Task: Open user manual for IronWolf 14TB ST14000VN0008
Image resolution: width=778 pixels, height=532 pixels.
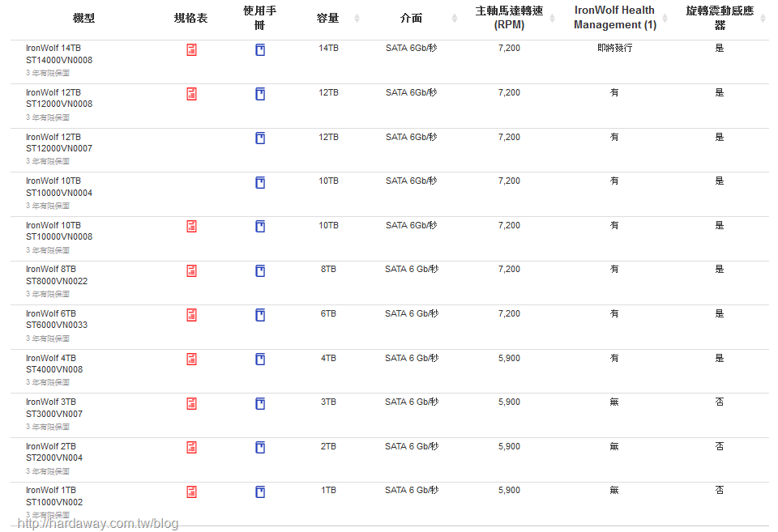Action: coord(260,49)
